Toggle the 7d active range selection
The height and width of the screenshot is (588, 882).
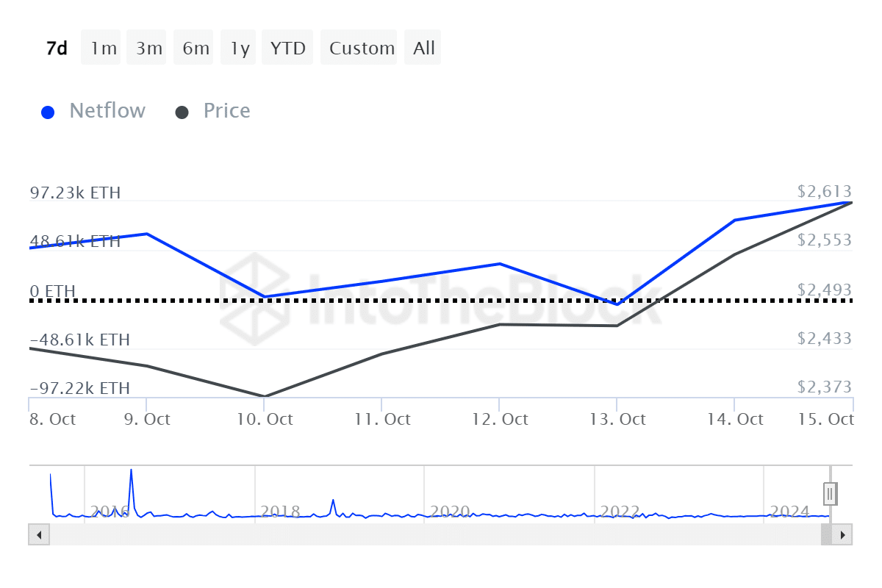[57, 47]
